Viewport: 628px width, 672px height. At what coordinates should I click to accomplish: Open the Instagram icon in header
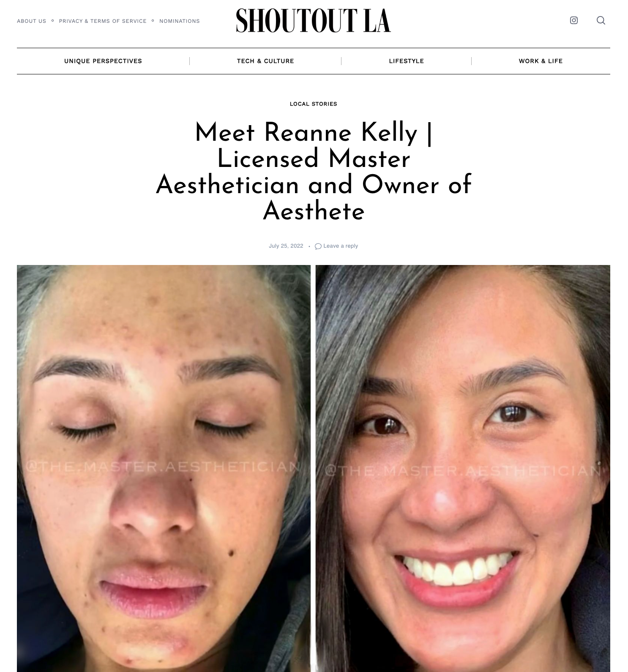coord(573,20)
